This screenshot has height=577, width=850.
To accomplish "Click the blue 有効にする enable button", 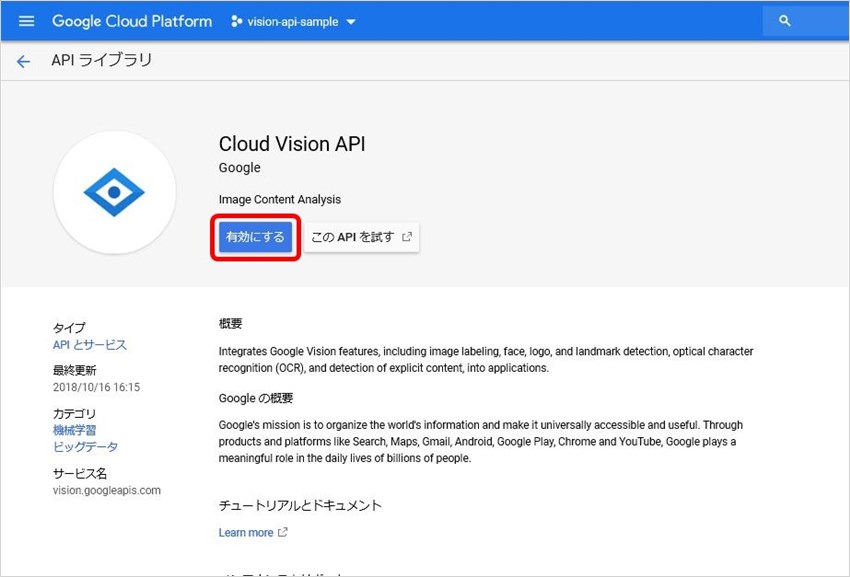I will pos(255,237).
